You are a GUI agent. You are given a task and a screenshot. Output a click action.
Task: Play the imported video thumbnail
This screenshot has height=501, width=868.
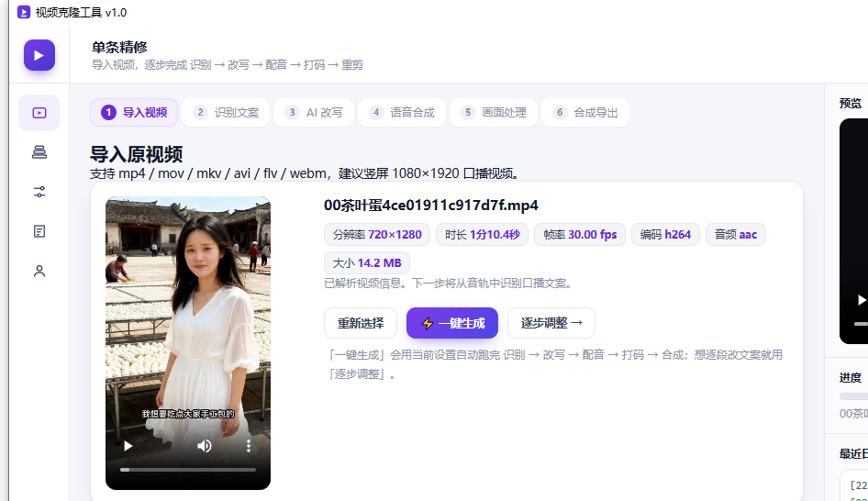pos(128,446)
